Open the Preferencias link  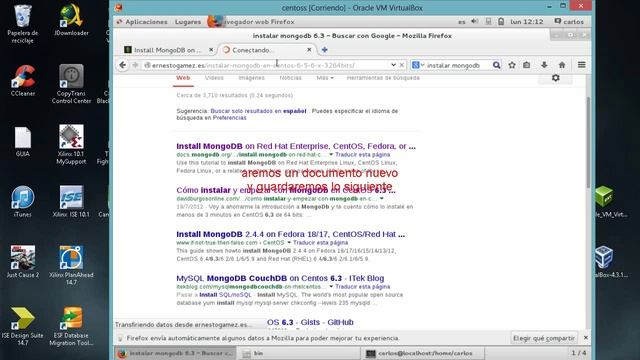[x=229, y=118]
